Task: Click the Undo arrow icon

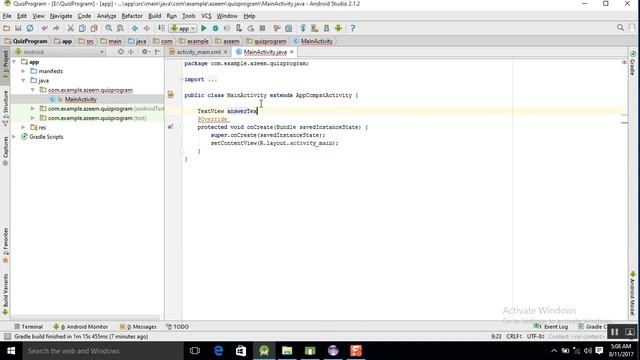Action: pos(44,28)
